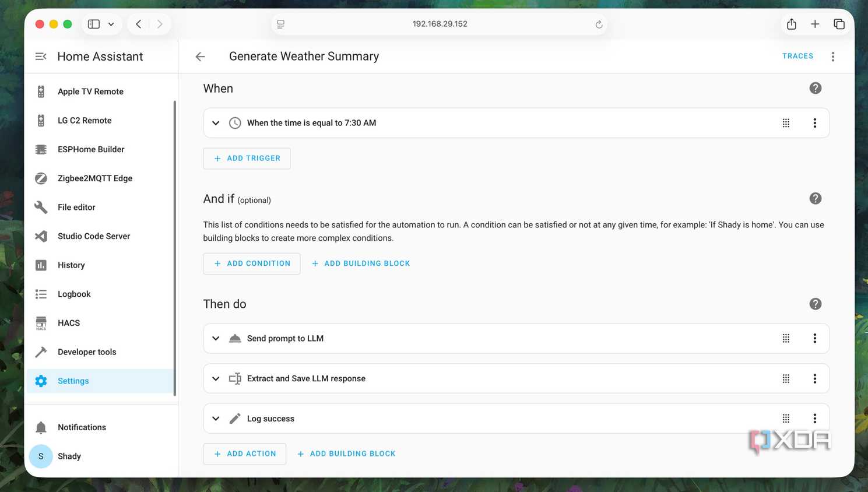Viewport: 868px width, 492px height.
Task: Select Notifications in the sidebar
Action: tap(100, 427)
